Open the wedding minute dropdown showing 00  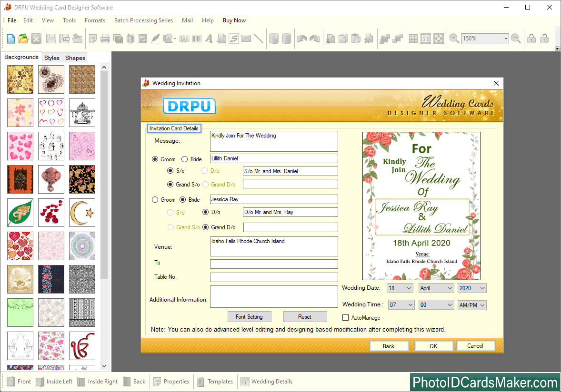tap(437, 305)
